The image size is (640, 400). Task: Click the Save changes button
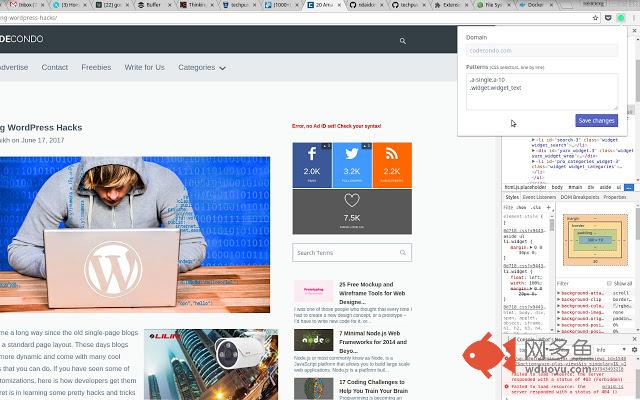pos(596,120)
